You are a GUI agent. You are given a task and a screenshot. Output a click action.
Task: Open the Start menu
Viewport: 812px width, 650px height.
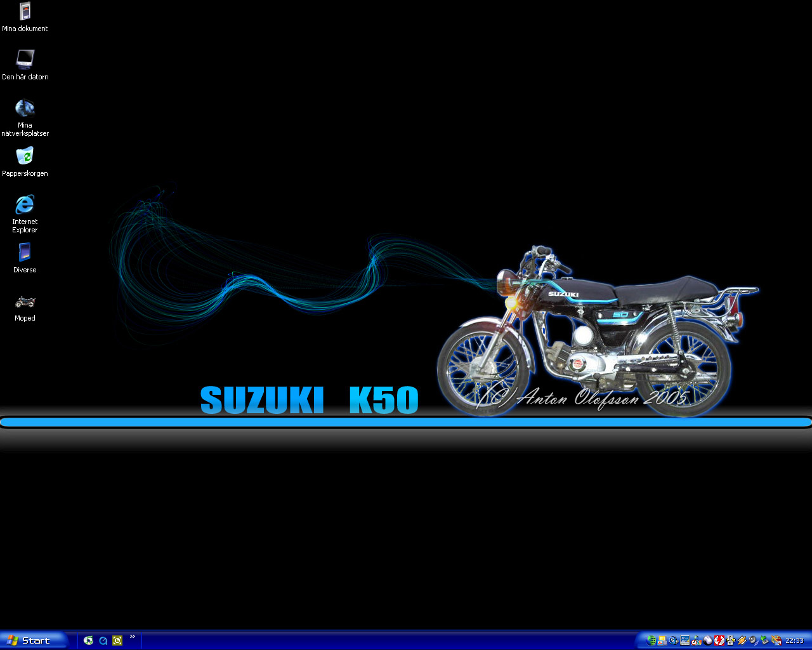tap(33, 640)
